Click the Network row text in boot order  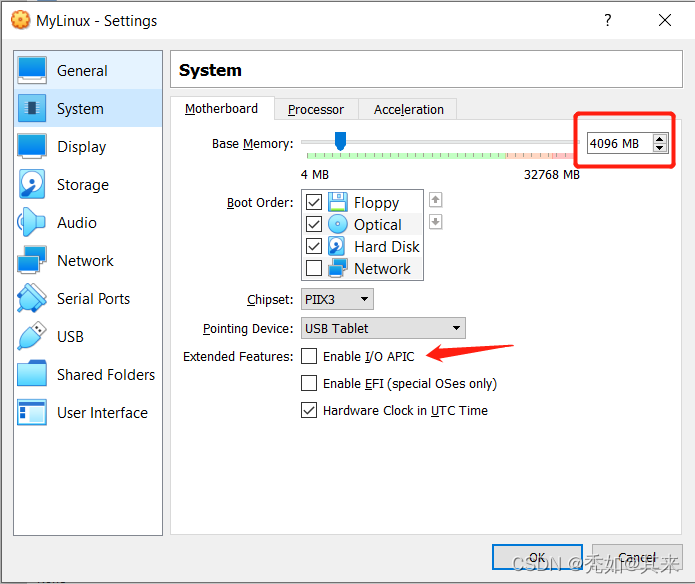382,269
